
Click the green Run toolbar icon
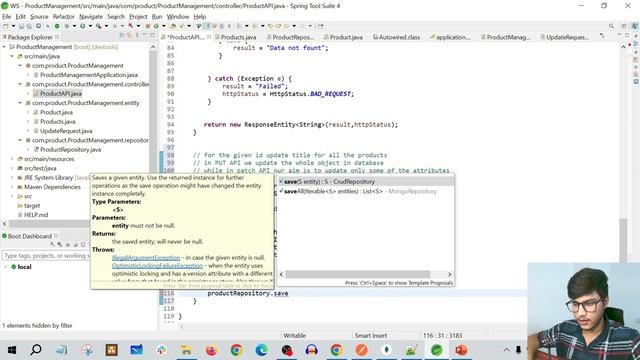[82, 26]
